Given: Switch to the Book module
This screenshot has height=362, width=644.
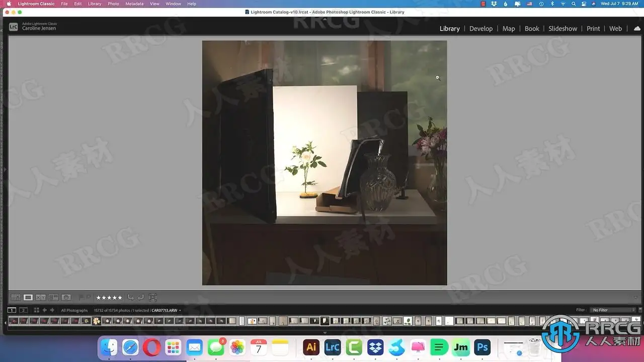Looking at the screenshot, I should tap(532, 29).
